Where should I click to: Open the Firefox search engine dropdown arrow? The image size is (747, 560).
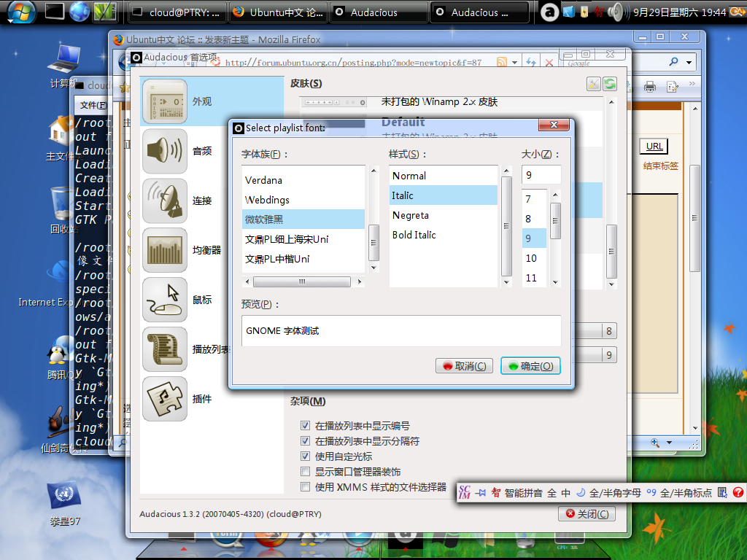(x=689, y=63)
